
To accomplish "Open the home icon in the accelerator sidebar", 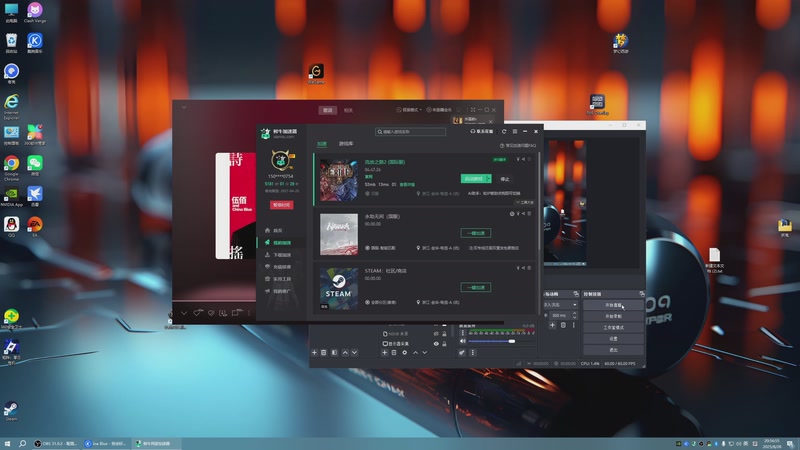I will click(x=267, y=230).
